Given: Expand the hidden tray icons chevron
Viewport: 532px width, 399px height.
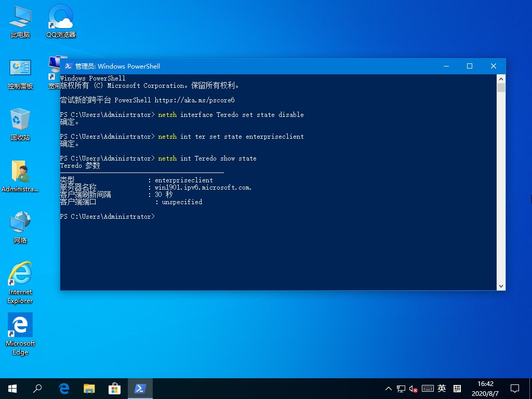Looking at the screenshot, I should pos(389,388).
